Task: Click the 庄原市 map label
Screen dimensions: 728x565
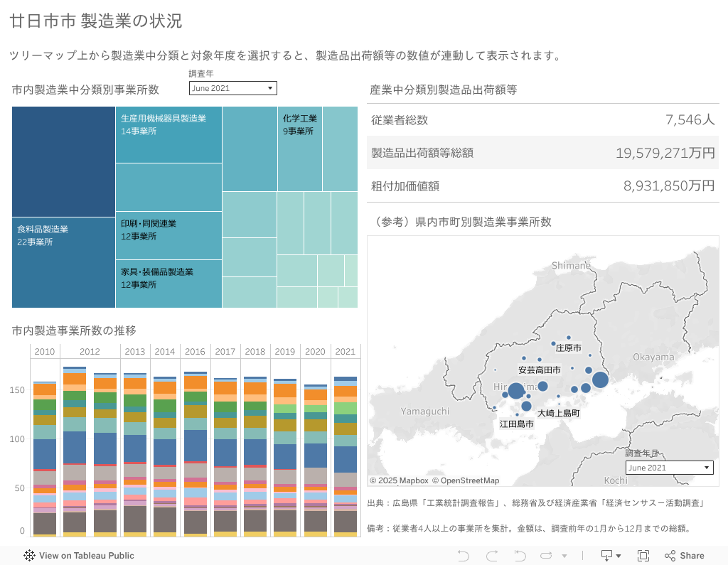Action: point(568,348)
